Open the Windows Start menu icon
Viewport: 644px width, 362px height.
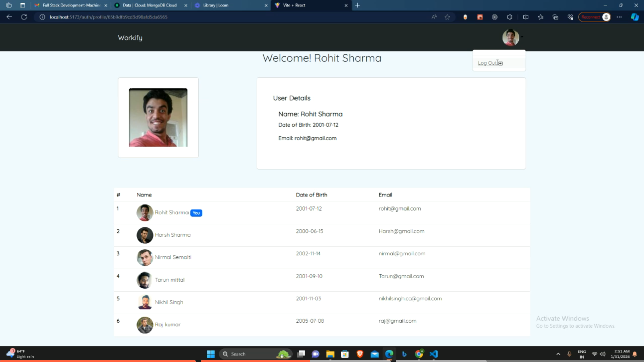coord(211,354)
